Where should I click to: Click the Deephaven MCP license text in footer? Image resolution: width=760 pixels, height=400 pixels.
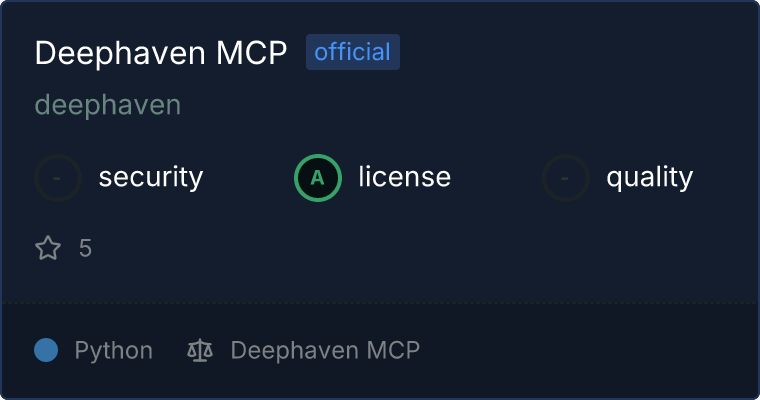click(x=325, y=350)
